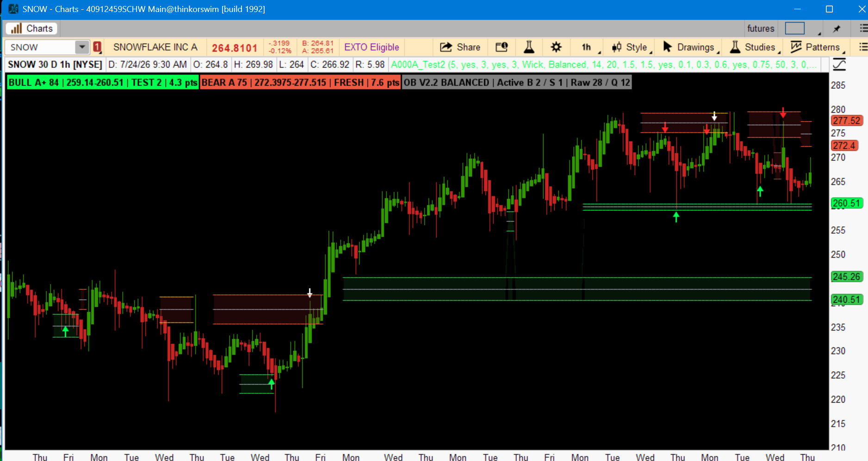The width and height of the screenshot is (868, 461).
Task: Click the R: 5.98 range value
Action: pos(370,65)
